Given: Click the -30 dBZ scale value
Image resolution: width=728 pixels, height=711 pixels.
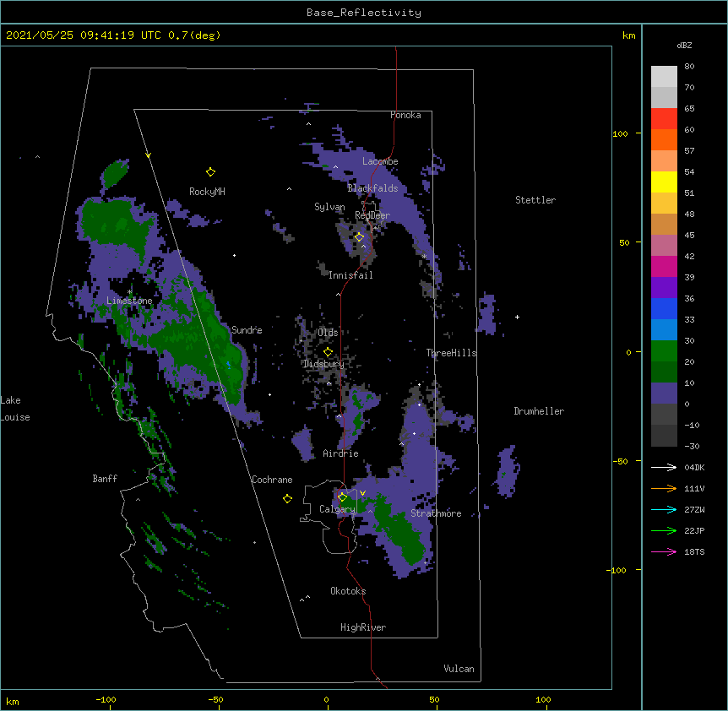Looking at the screenshot, I should pos(692,446).
